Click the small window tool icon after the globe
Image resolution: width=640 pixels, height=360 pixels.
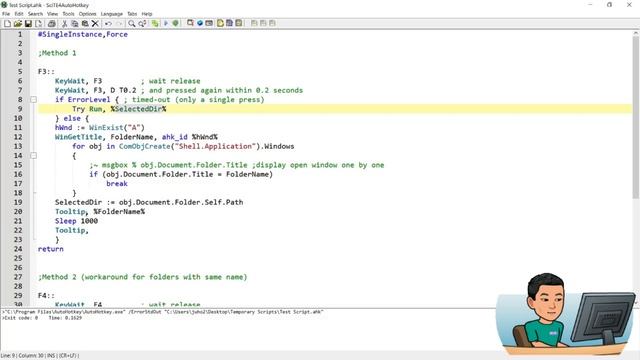[209, 23]
